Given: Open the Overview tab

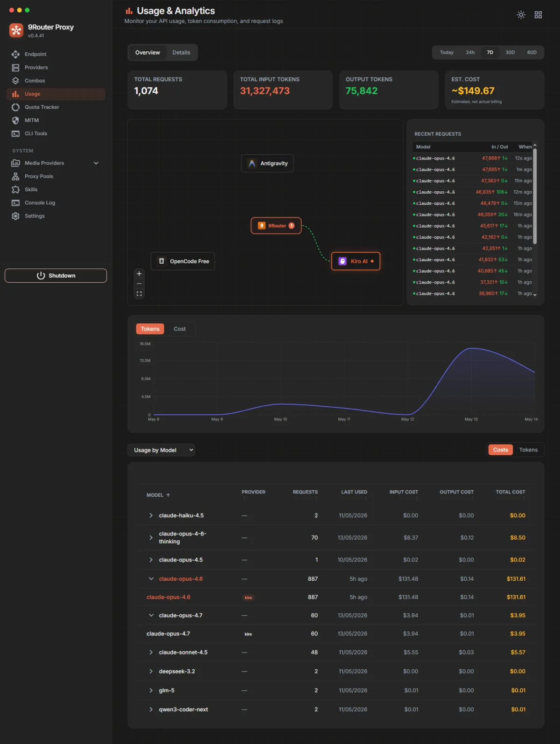Looking at the screenshot, I should tap(147, 53).
